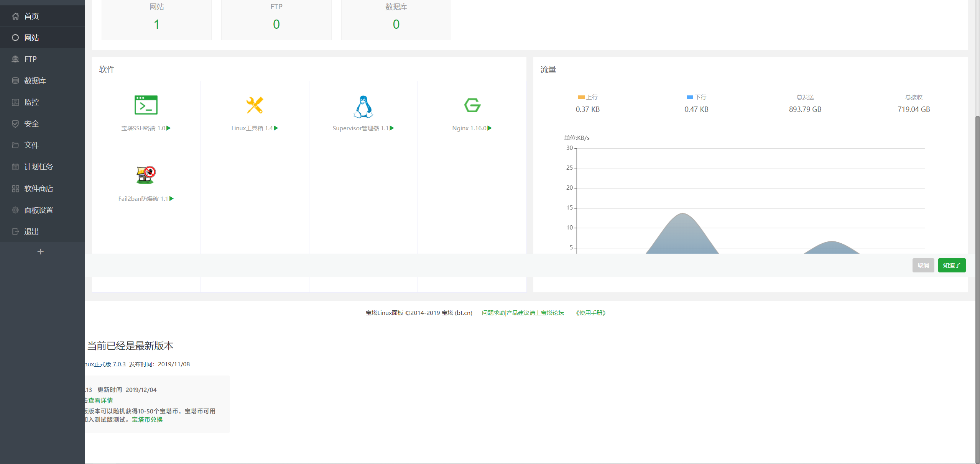The image size is (980, 464).
Task: Click the gear icon beside 面板设置
Action: 15,210
